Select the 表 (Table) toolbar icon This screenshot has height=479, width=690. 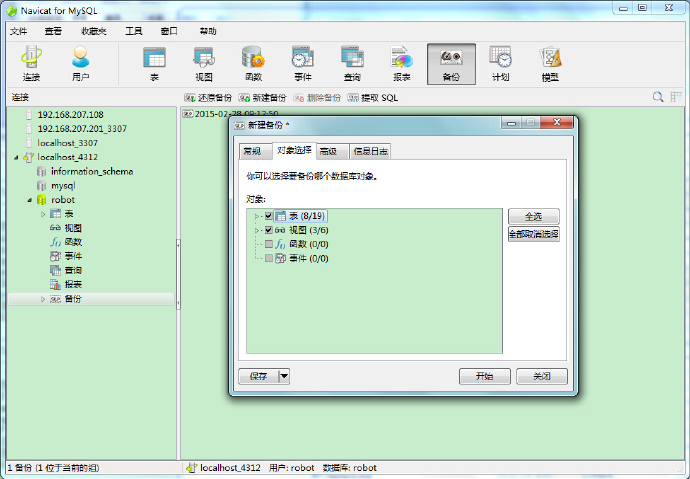[154, 64]
